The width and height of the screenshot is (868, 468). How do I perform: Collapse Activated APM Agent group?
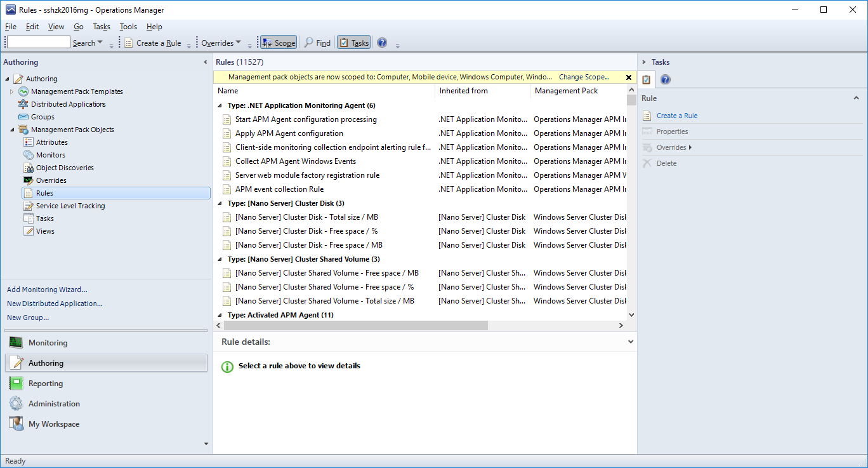point(220,315)
